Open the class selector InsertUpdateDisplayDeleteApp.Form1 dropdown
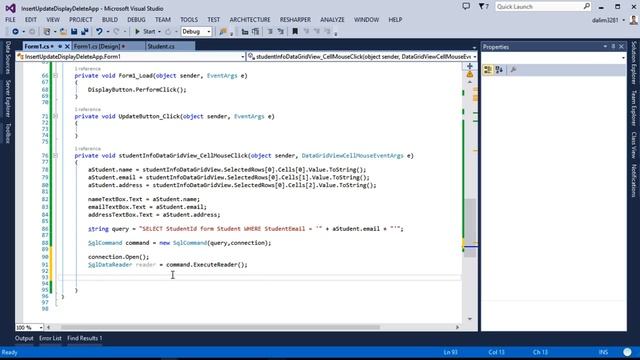The image size is (640, 360). coord(242,57)
